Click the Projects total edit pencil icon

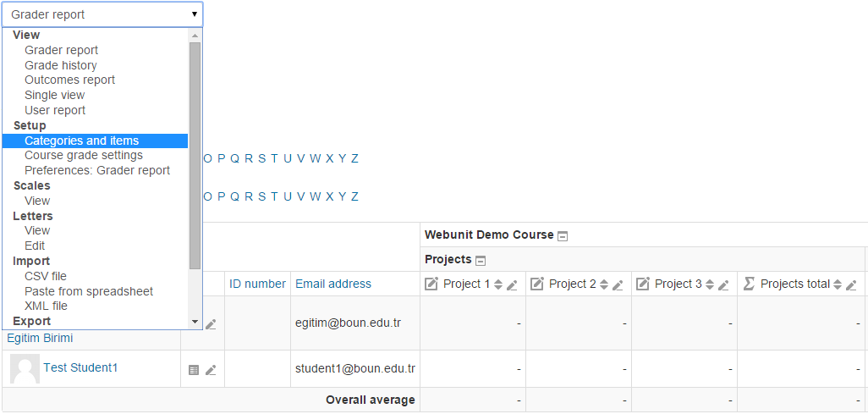pos(851,285)
